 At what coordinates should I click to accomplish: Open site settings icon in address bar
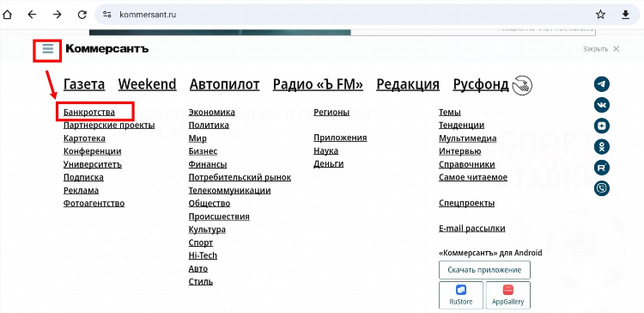pos(107,15)
